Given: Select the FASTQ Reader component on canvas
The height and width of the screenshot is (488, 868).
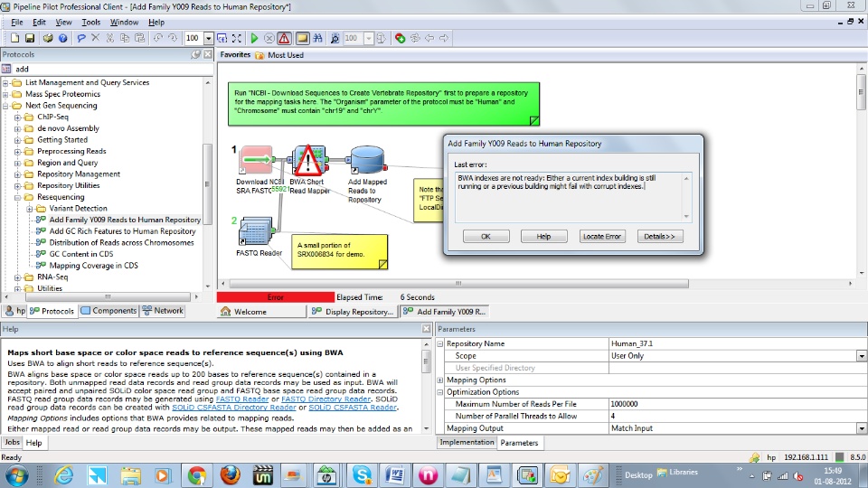Looking at the screenshot, I should point(256,231).
